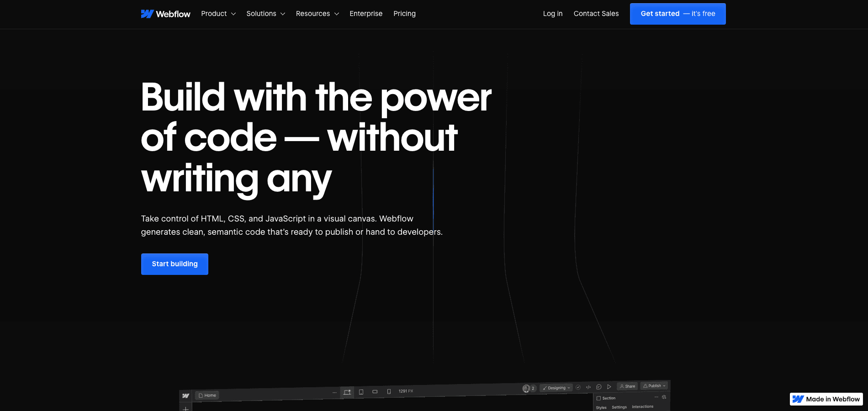Viewport: 868px width, 411px height.
Task: Click the icon at the Section panel's right edge
Action: point(664,397)
